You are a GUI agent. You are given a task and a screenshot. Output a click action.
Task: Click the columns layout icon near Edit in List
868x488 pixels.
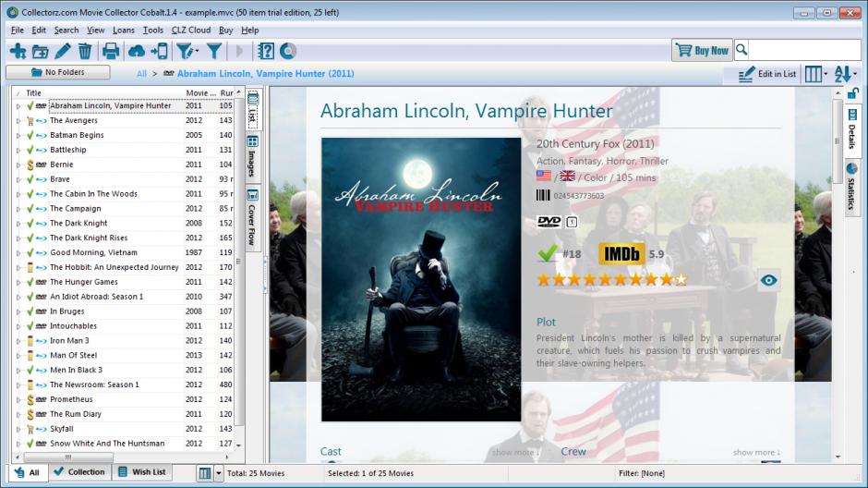(x=814, y=74)
